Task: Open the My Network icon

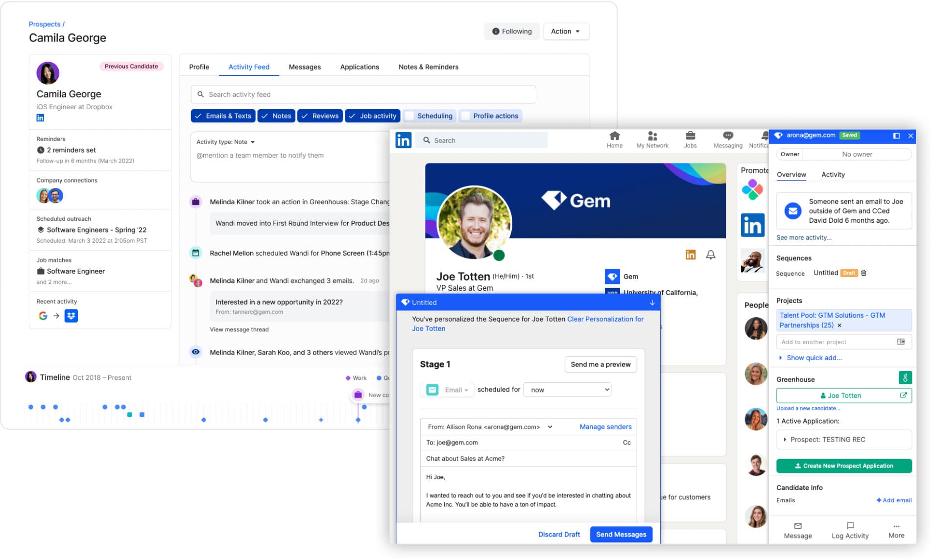Action: click(652, 136)
